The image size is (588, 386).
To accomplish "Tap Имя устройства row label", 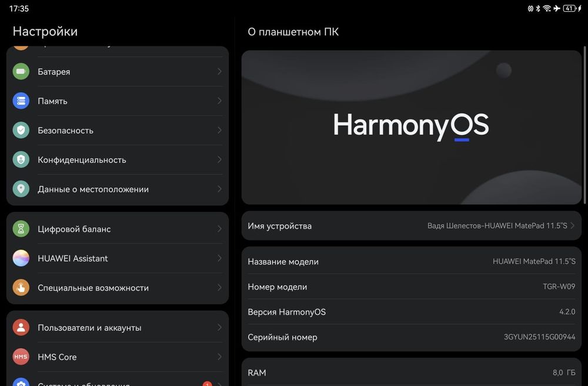I will (x=280, y=226).
